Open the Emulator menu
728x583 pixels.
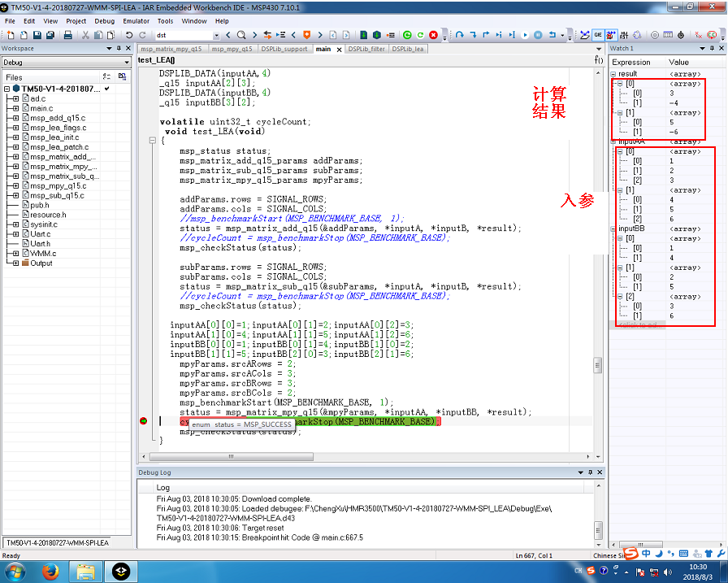135,21
